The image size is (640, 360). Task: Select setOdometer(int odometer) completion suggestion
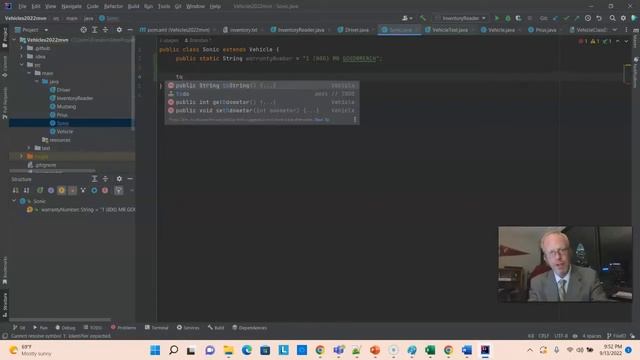[262, 110]
